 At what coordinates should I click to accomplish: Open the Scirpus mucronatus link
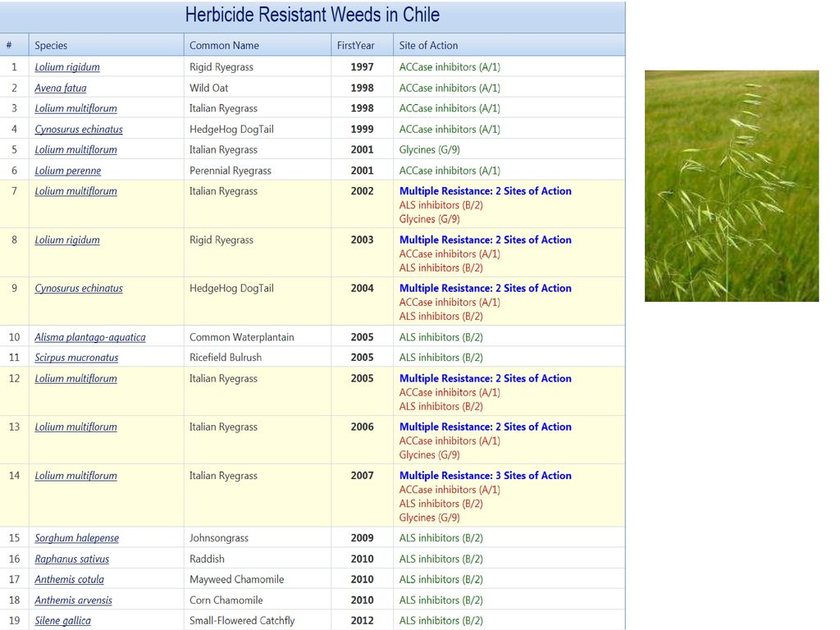(x=76, y=358)
